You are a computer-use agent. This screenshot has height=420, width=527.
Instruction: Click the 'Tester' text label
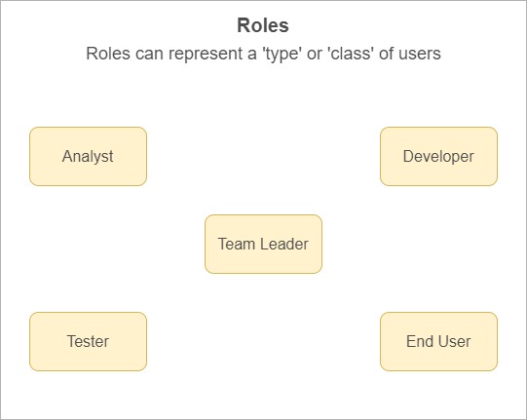(x=88, y=342)
